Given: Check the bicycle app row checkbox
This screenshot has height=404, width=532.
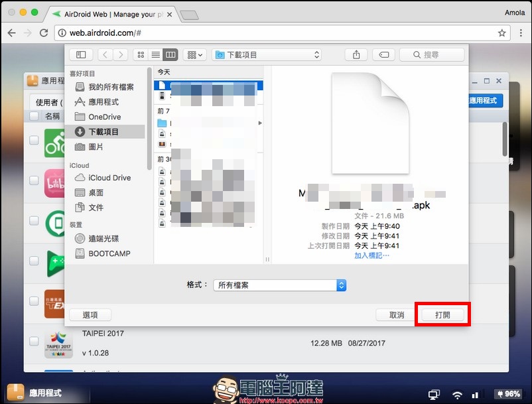Looking at the screenshot, I should [x=34, y=140].
